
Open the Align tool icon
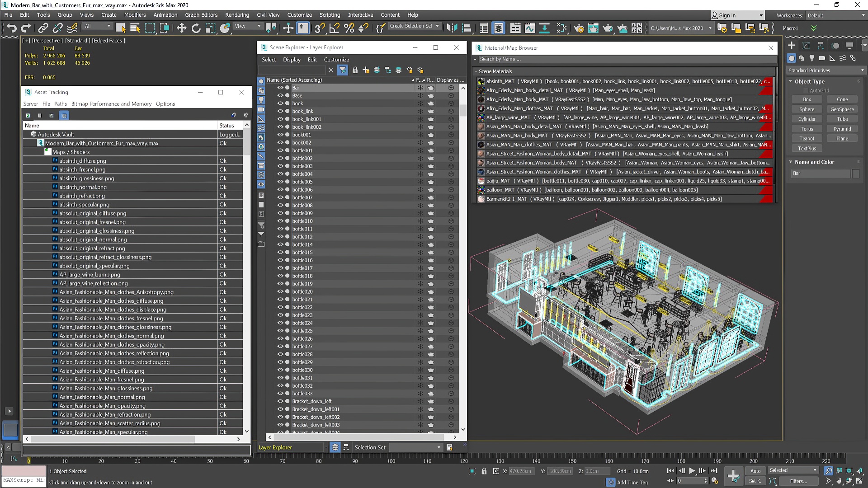pyautogui.click(x=467, y=28)
